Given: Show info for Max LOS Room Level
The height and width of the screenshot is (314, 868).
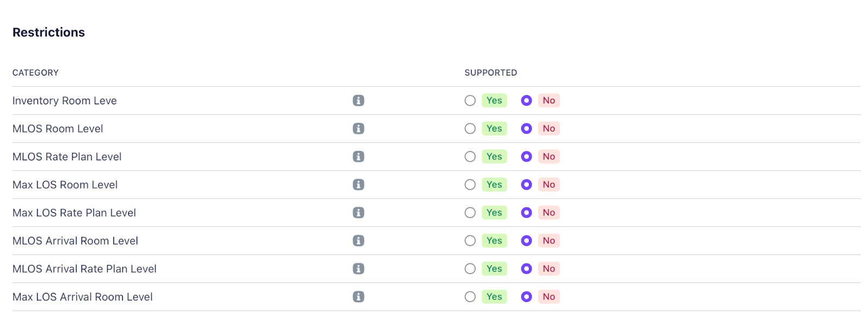Looking at the screenshot, I should pyautogui.click(x=358, y=185).
